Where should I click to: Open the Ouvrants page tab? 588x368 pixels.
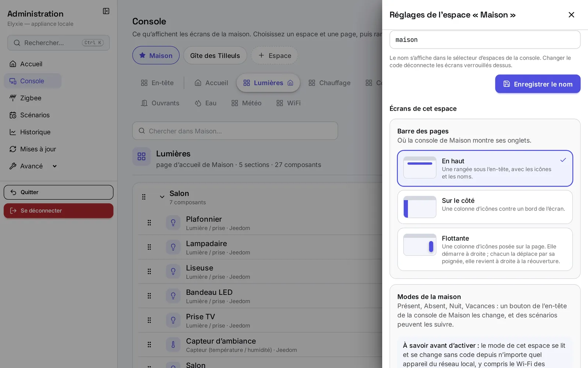160,103
